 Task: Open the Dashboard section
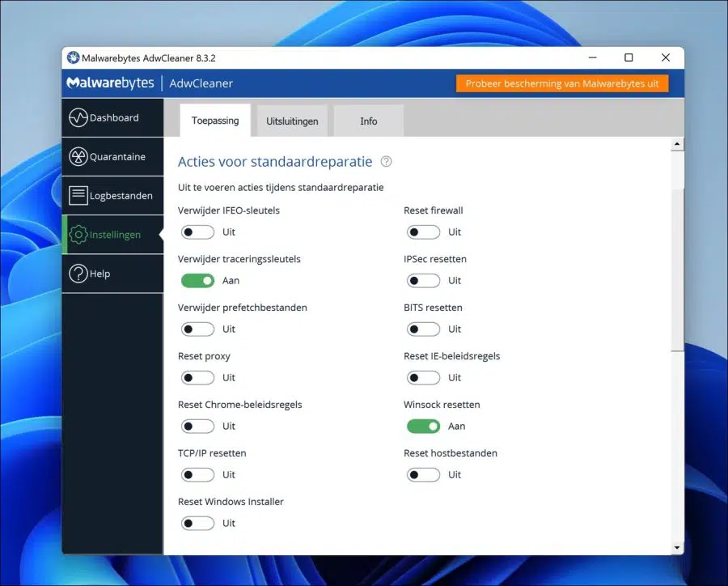[x=112, y=117]
